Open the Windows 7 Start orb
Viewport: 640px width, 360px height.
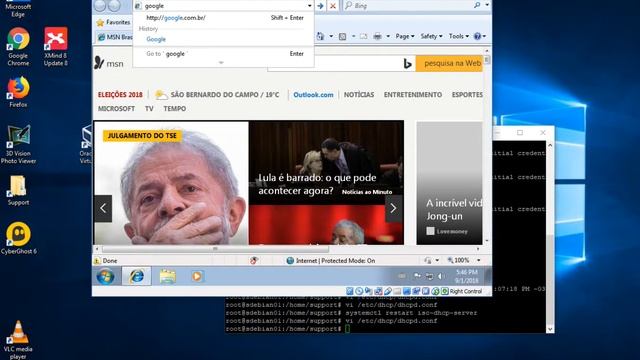click(105, 276)
